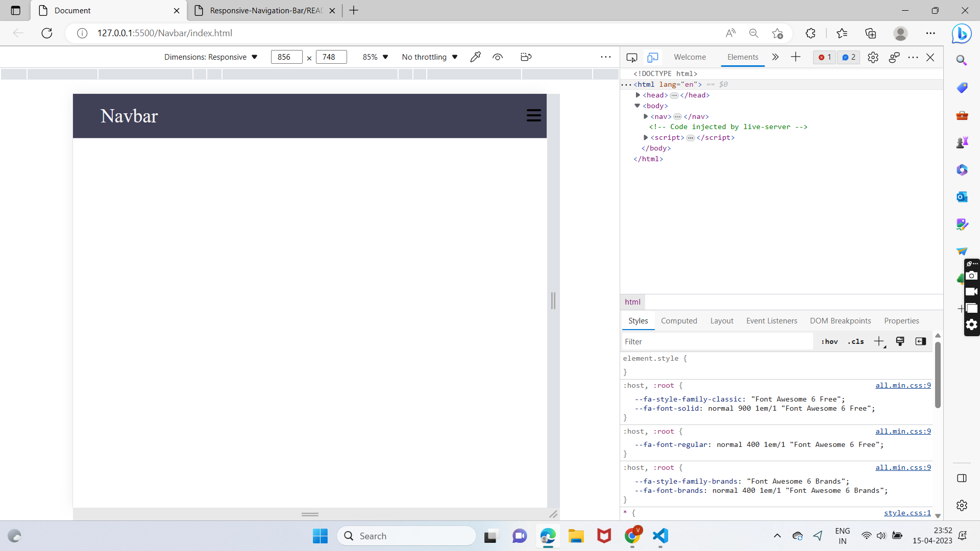Open the error counter showing 1 error
Image resolution: width=980 pixels, height=551 pixels.
click(x=823, y=57)
